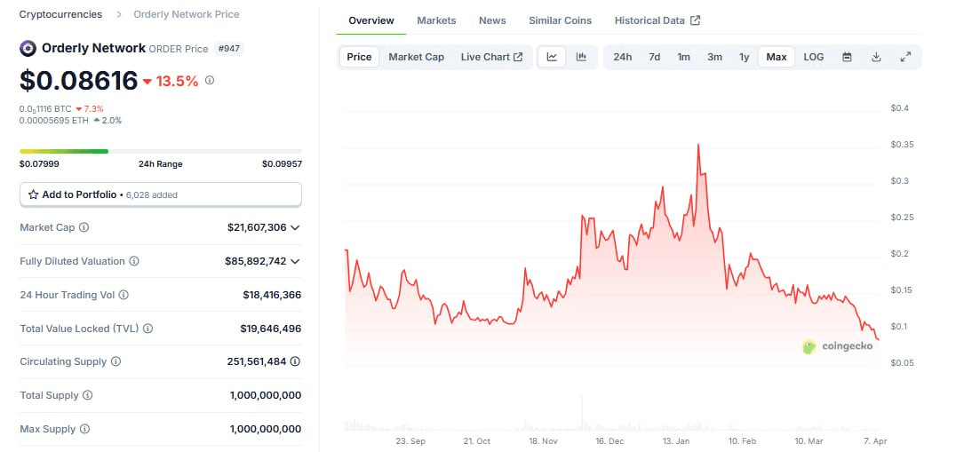980x452 pixels.
Task: Click the download chart data icon
Action: [876, 57]
